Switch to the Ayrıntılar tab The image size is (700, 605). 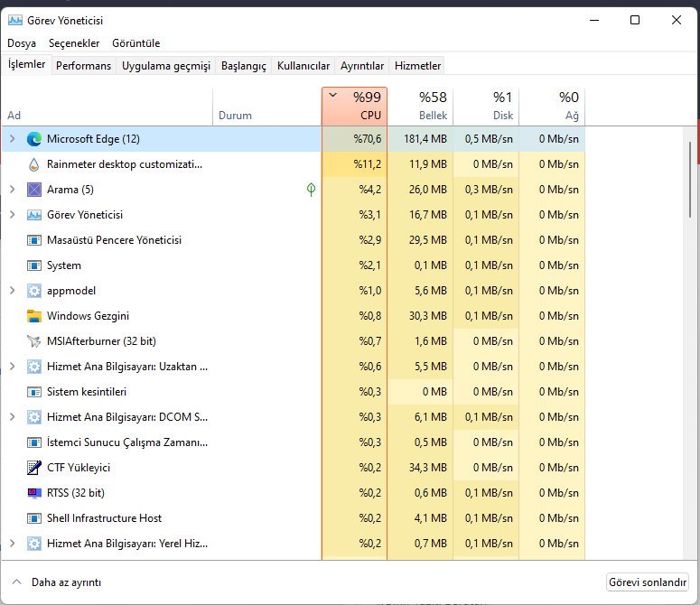pyautogui.click(x=362, y=66)
